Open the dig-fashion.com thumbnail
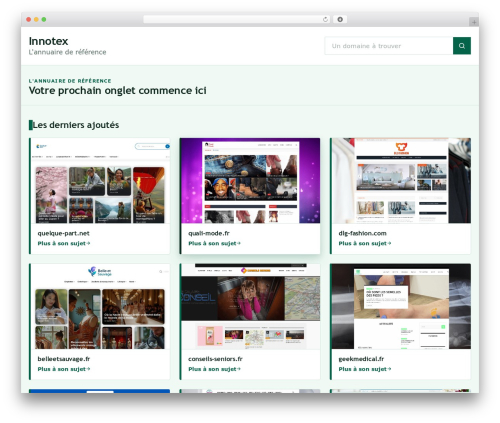Image resolution: width=500 pixels, height=423 pixels. point(401,181)
